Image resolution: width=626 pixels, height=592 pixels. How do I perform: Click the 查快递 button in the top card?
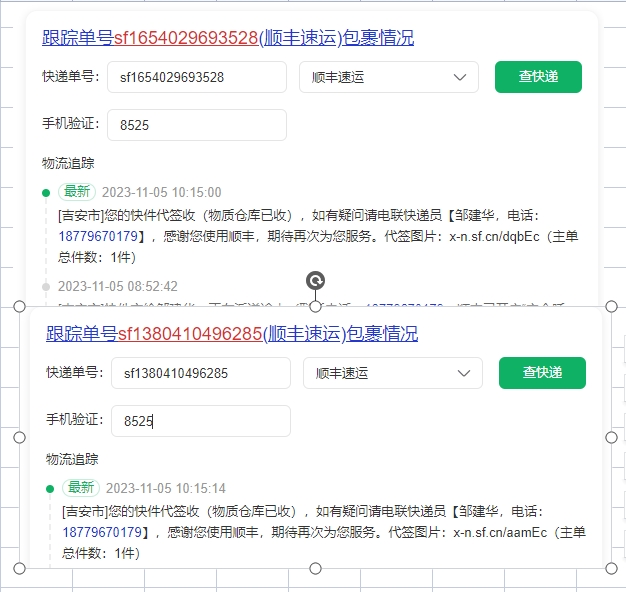tap(538, 77)
